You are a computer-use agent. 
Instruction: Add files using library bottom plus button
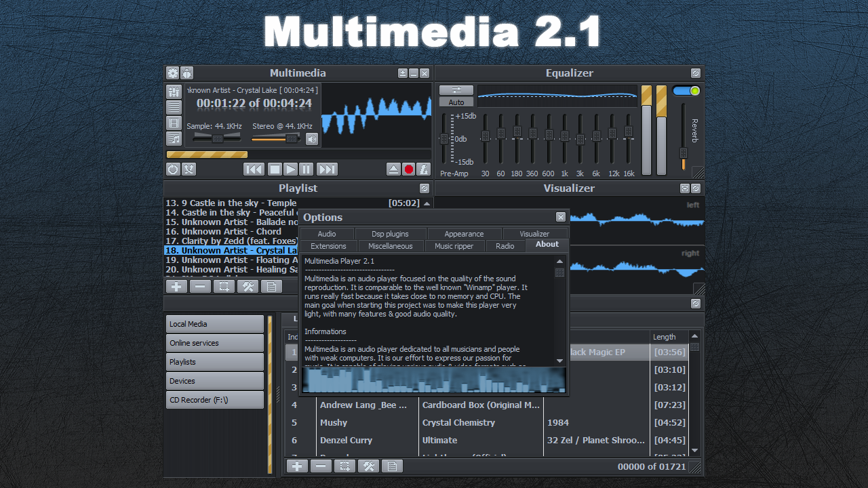click(x=297, y=466)
